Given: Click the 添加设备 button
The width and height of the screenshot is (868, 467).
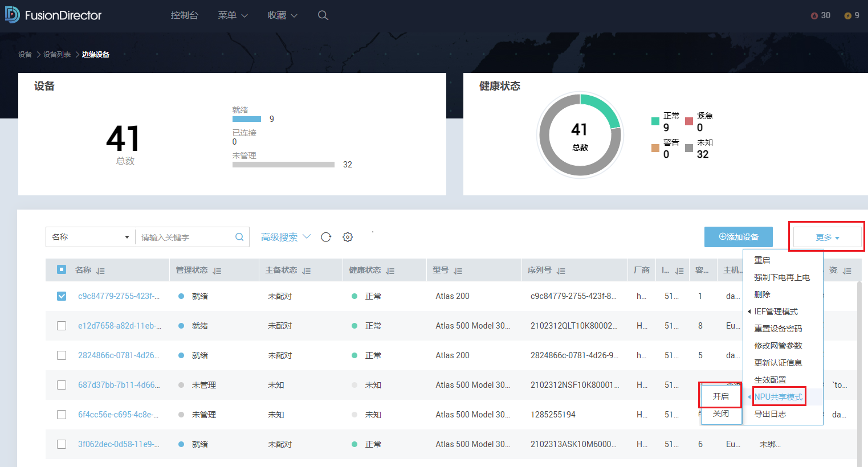Looking at the screenshot, I should pyautogui.click(x=739, y=237).
